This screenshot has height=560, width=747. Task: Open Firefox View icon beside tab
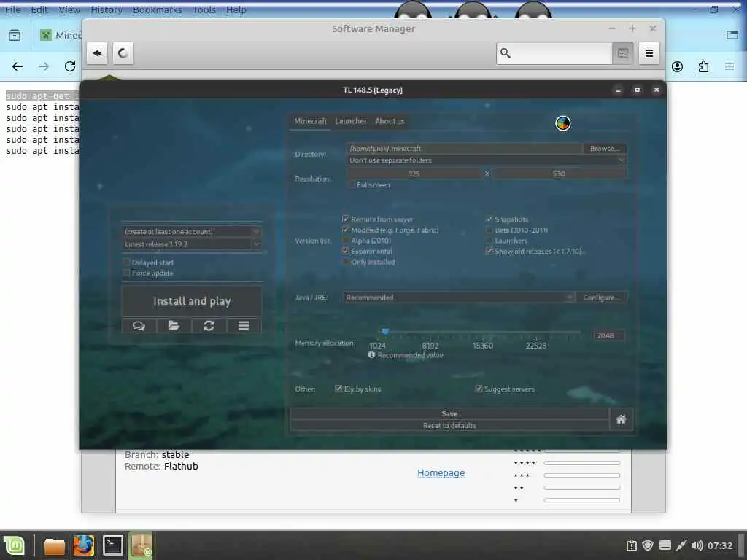[x=15, y=35]
